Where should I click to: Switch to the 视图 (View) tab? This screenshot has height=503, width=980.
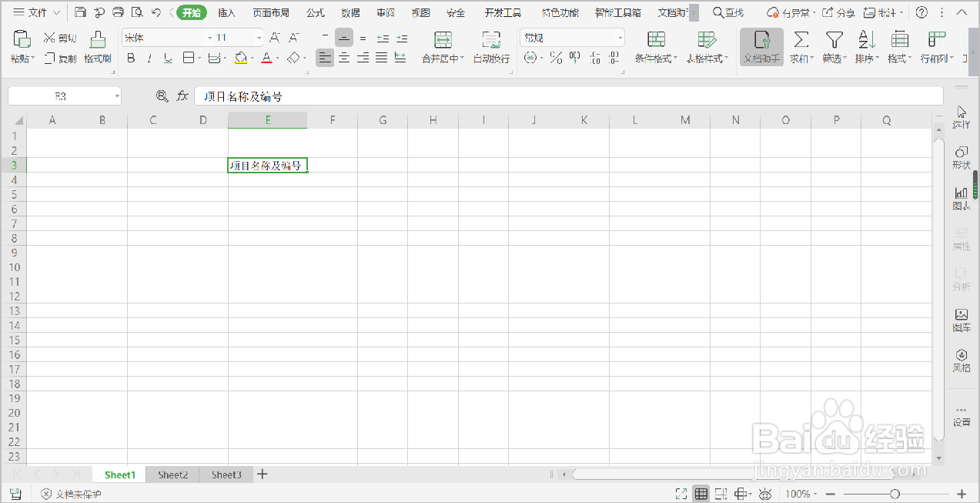coord(420,12)
